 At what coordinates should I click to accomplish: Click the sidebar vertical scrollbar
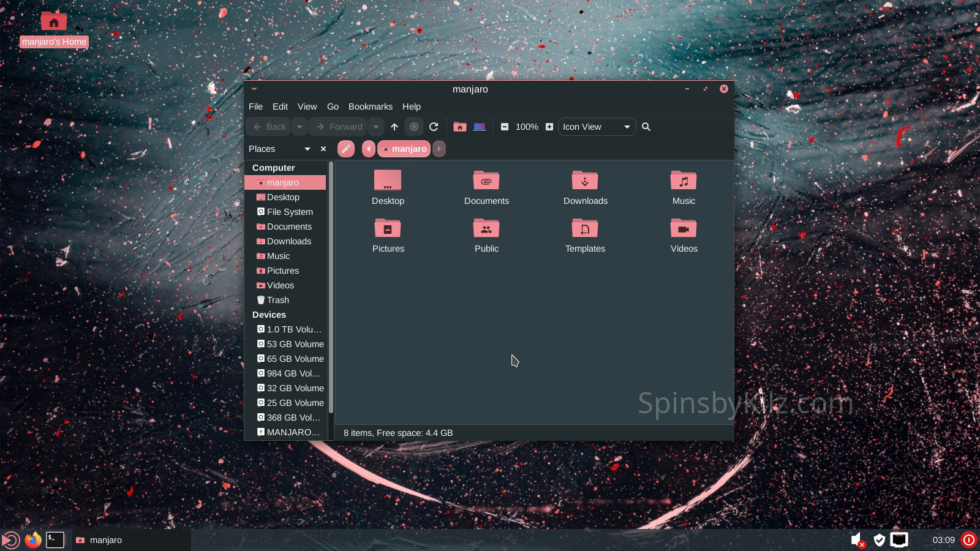331,288
